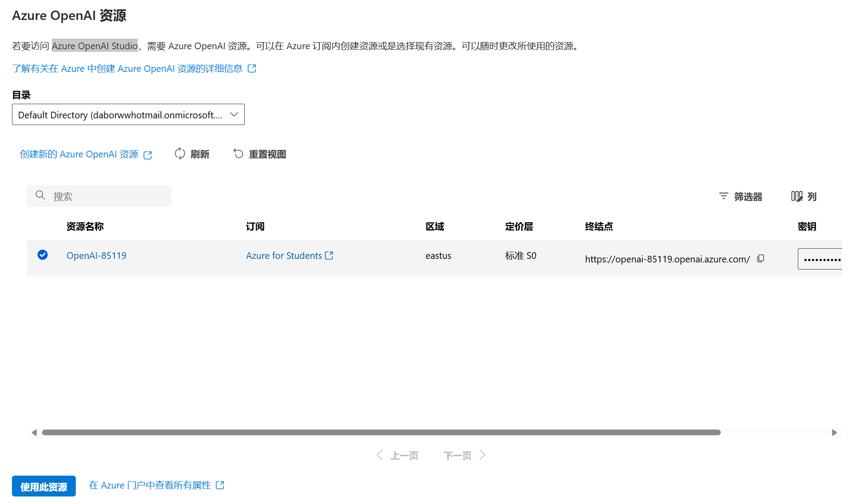Sort by 终结点 column header
Screen dimensions: 855x504
599,227
